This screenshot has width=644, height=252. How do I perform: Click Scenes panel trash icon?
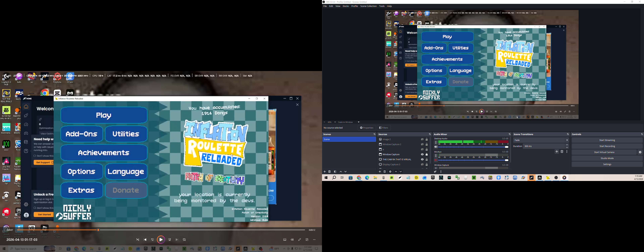pyautogui.click(x=330, y=172)
